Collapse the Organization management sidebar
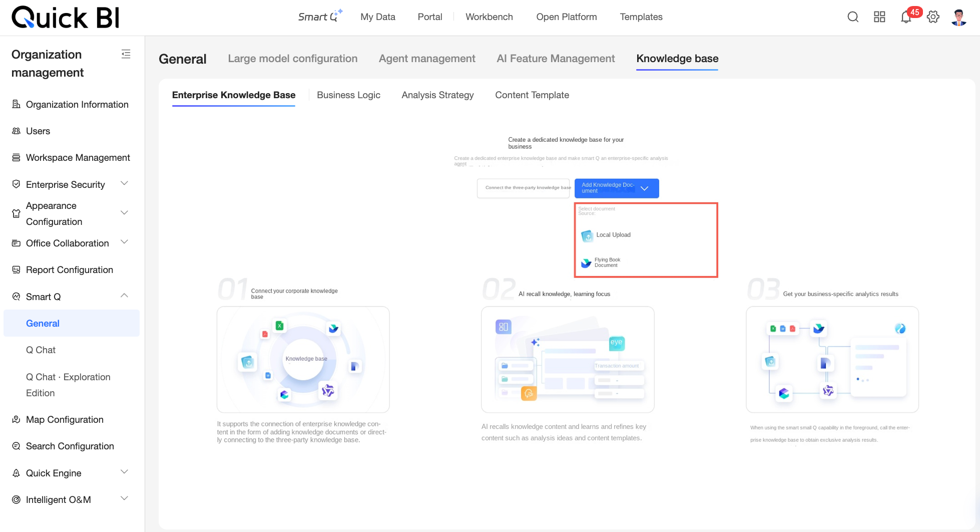Image resolution: width=980 pixels, height=532 pixels. coord(126,54)
